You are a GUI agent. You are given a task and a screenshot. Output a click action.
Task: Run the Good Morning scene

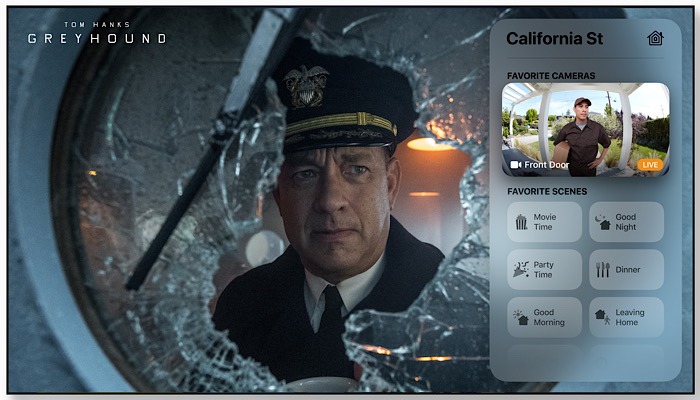[x=544, y=317]
